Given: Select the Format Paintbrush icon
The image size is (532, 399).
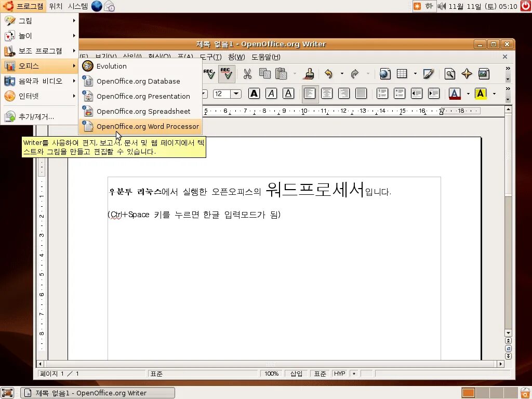Looking at the screenshot, I should [x=309, y=74].
